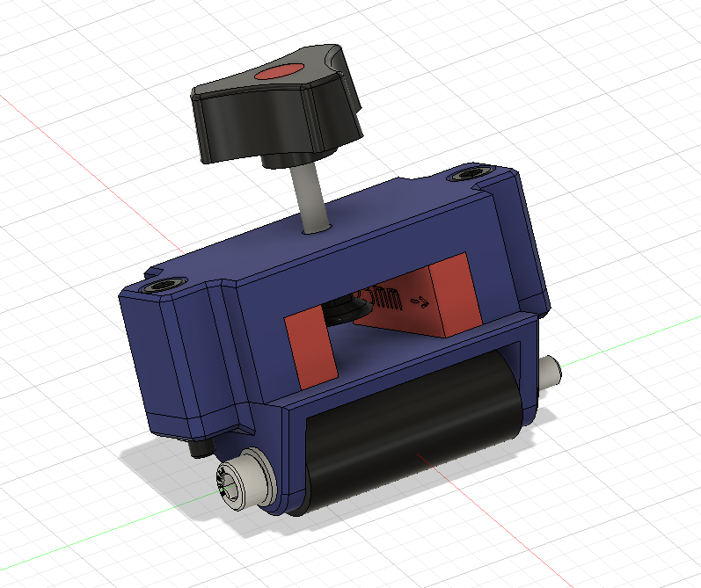Click the red X-axis line on the grid
The width and height of the screenshot is (701, 588).
tap(90, 172)
